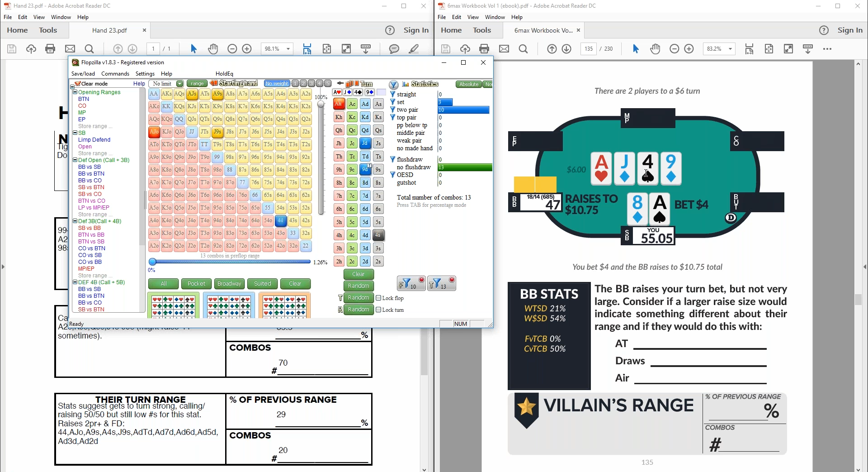Click the highlighter pen tool in Hand 23.pdf window
Viewport: 868px width, 472px height.
[x=414, y=49]
